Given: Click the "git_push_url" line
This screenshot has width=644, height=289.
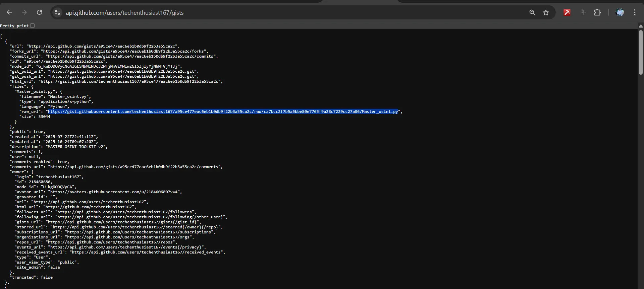Looking at the screenshot, I should (x=104, y=76).
